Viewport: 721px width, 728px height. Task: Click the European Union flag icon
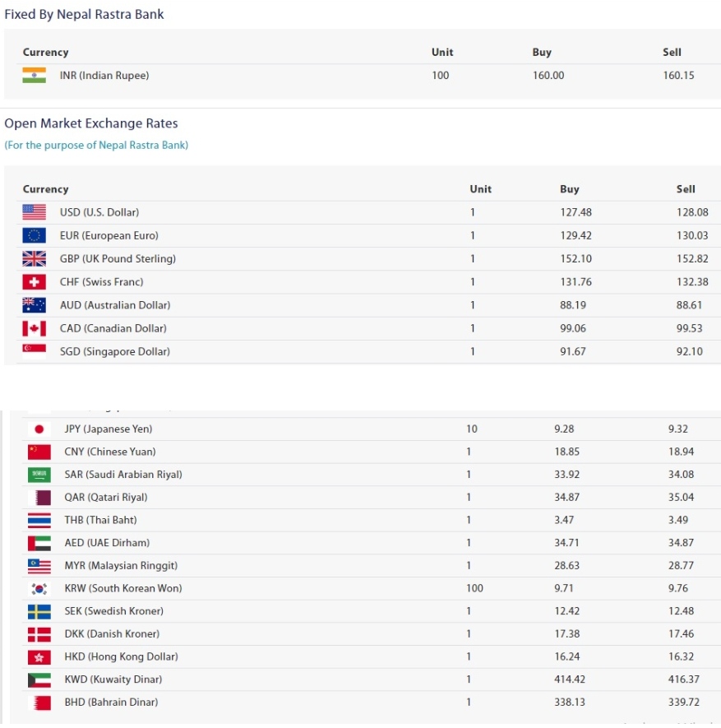point(34,235)
